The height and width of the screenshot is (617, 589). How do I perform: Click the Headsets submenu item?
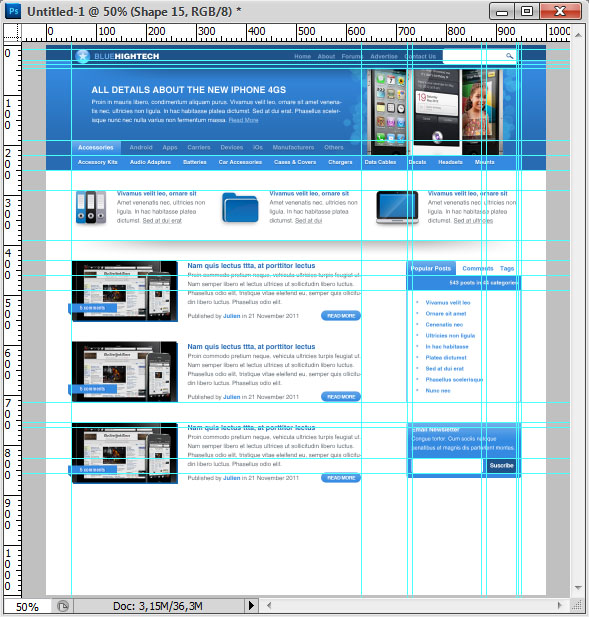[451, 162]
